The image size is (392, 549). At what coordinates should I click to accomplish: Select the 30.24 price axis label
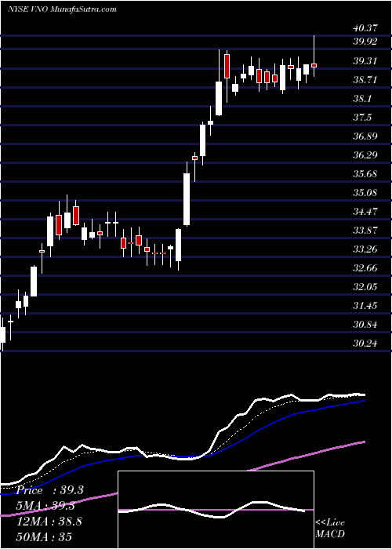coord(366,344)
